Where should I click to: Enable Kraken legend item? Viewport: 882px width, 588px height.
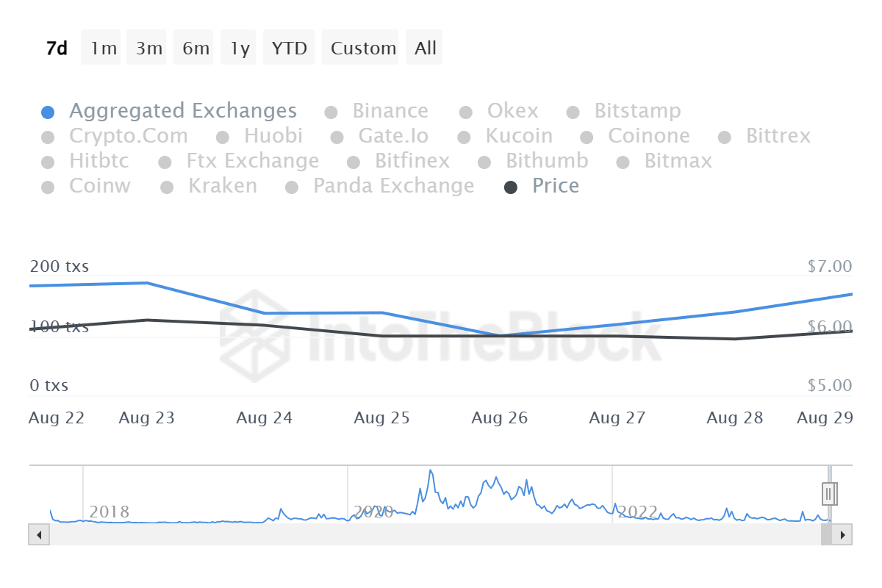(x=222, y=187)
